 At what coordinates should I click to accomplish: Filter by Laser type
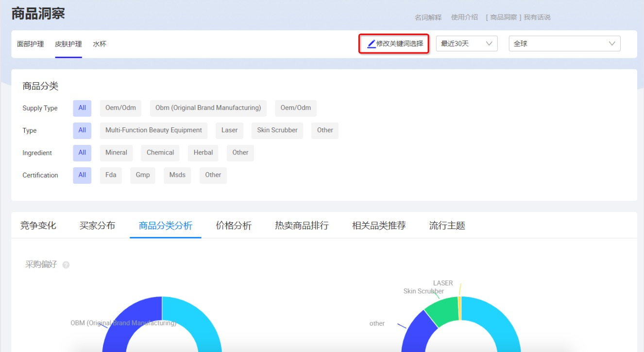tap(229, 130)
